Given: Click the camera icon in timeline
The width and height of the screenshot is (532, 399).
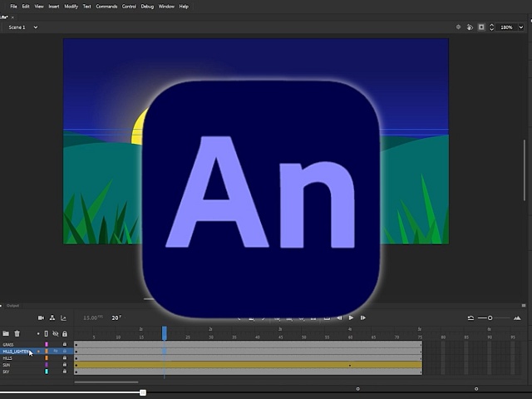Looking at the screenshot, I should coord(41,318).
